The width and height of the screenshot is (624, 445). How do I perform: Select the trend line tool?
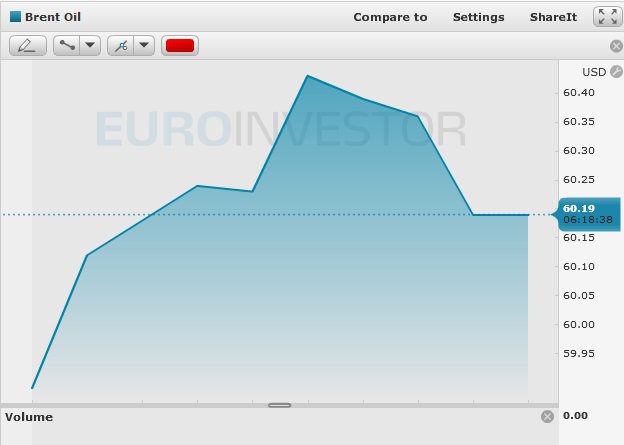[x=67, y=46]
